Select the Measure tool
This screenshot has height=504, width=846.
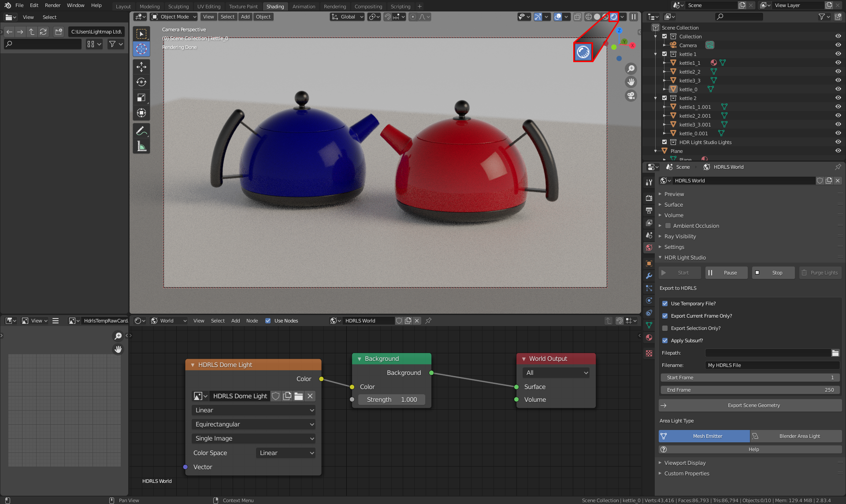tap(141, 146)
